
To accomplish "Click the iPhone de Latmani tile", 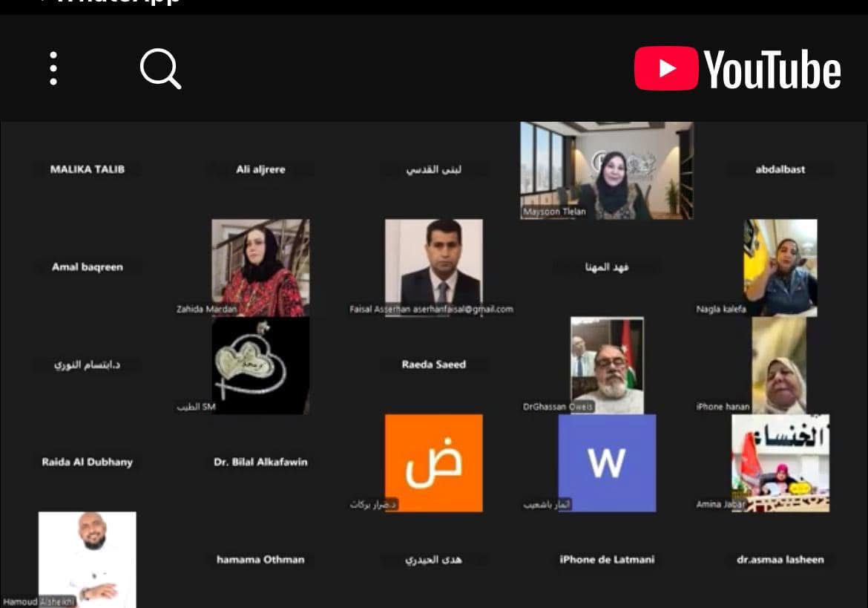I will pyautogui.click(x=607, y=559).
